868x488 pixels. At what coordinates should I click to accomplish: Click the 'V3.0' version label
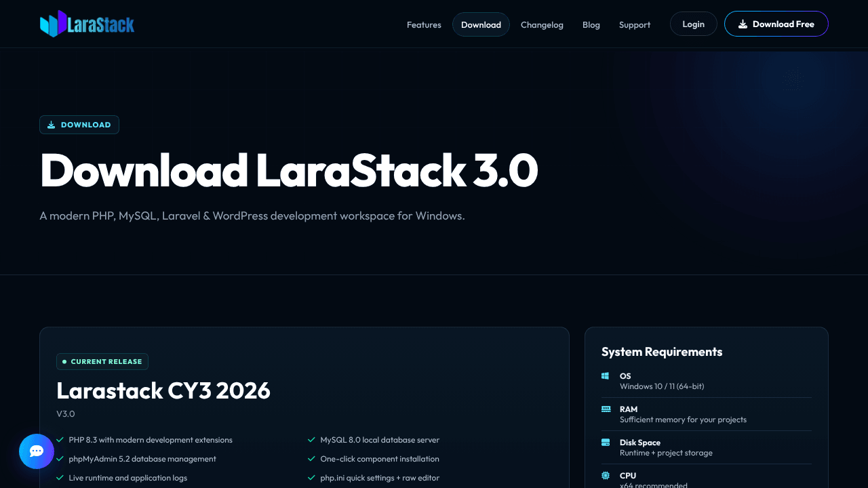[x=66, y=413]
